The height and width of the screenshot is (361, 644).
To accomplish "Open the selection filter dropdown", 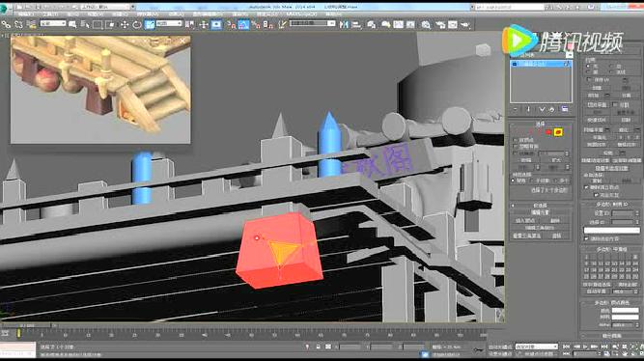I will 52,23.
